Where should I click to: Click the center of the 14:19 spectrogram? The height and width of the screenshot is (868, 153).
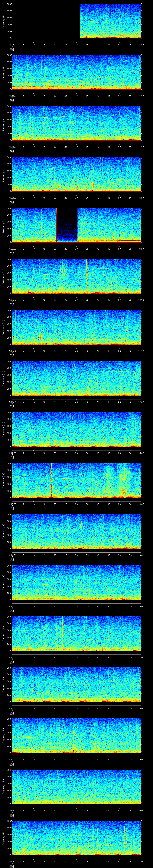76,787
